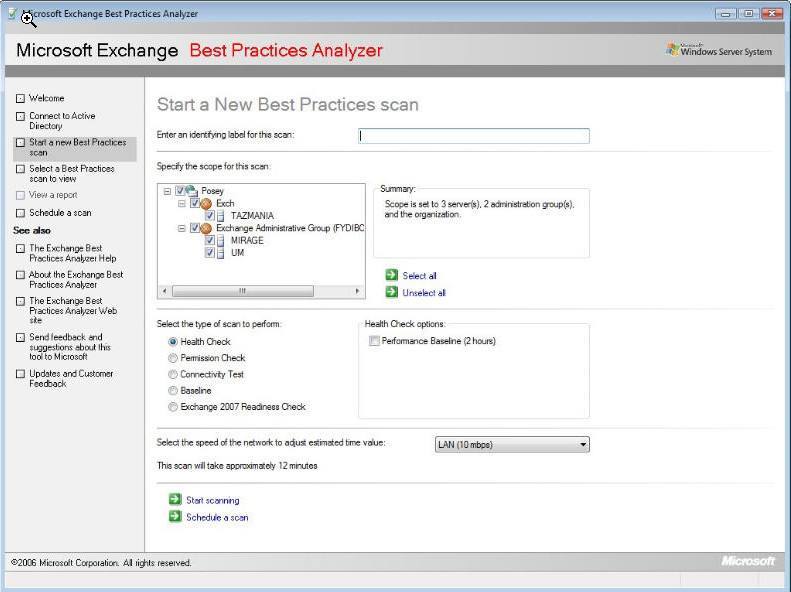791x592 pixels.
Task: Click the UM server icon
Action: point(220,253)
